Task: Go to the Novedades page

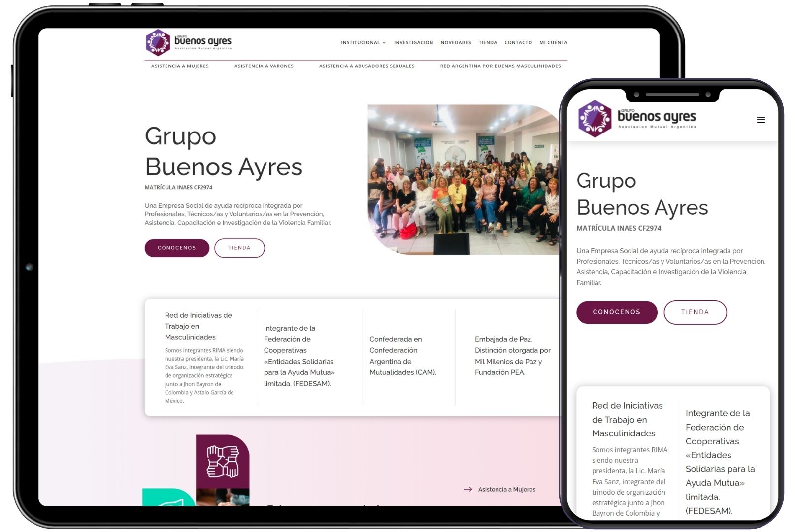Action: tap(456, 43)
